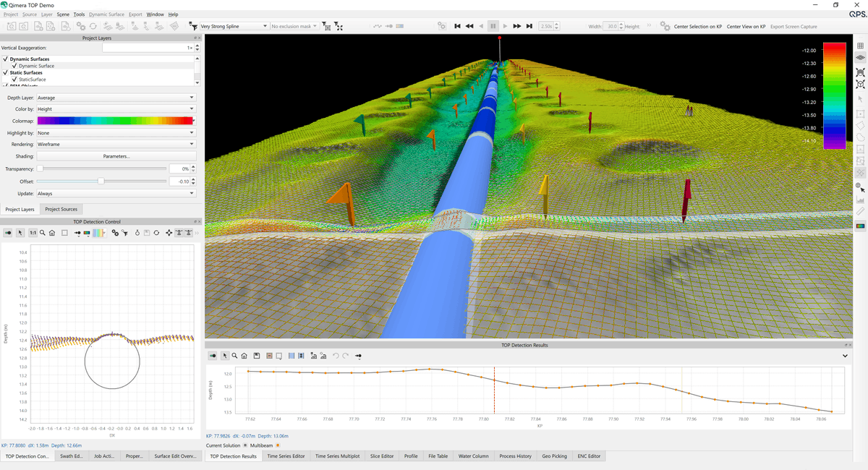868x470 pixels.
Task: Click the Offset value field showing -0.10
Action: pyautogui.click(x=179, y=181)
